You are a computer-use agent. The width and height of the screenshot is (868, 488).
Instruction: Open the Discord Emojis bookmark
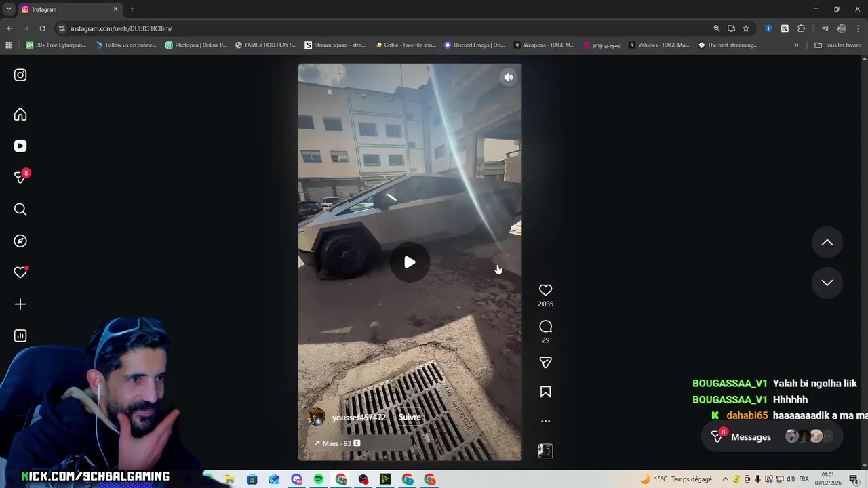tap(475, 45)
